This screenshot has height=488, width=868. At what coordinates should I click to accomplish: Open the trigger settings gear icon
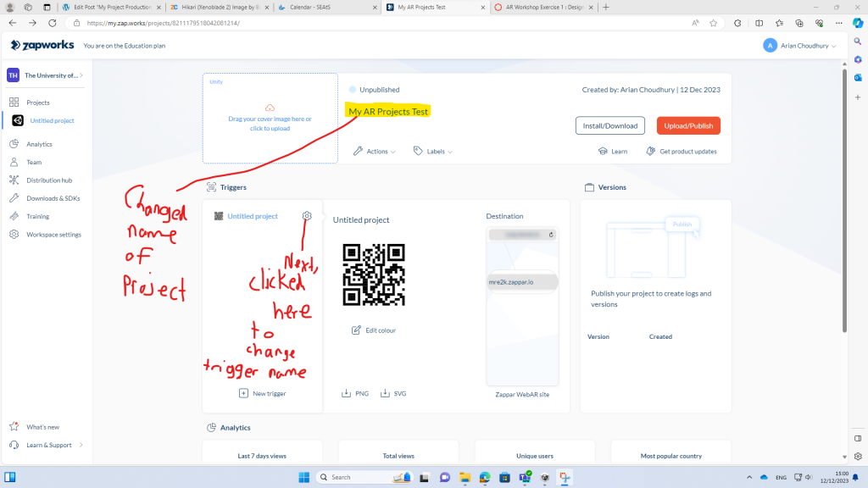(307, 216)
